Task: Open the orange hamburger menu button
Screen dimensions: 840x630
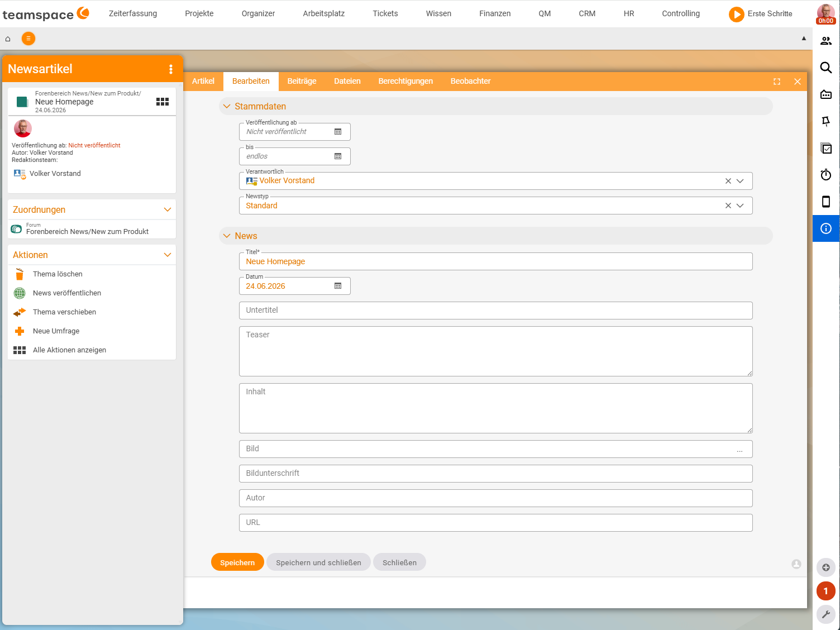Action: 28,39
